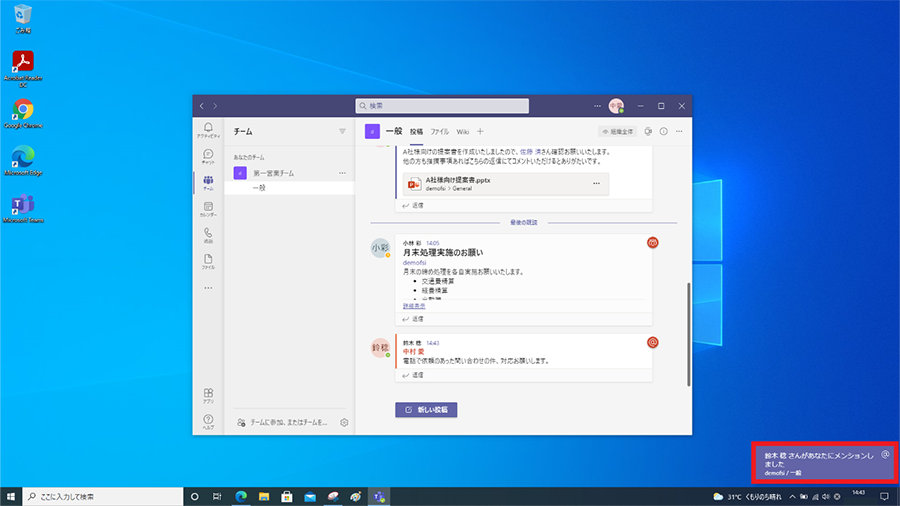Open File Explorer from the taskbar

(x=264, y=497)
